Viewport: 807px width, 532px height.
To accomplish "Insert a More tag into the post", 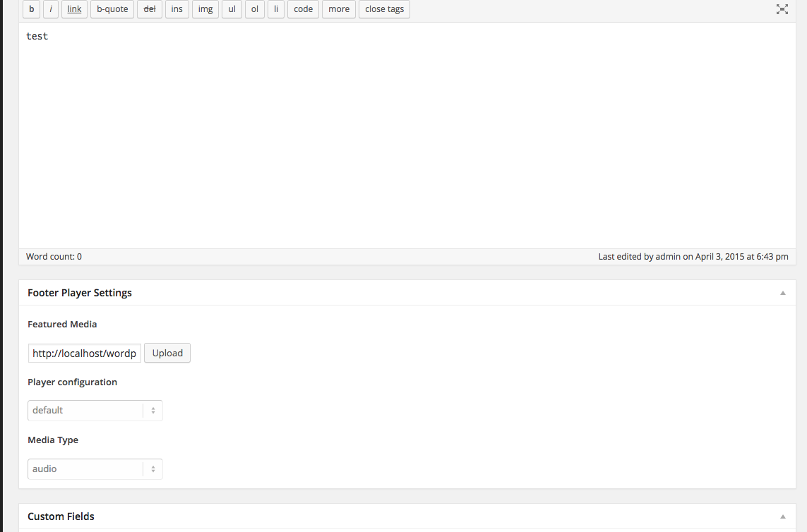I will [338, 9].
